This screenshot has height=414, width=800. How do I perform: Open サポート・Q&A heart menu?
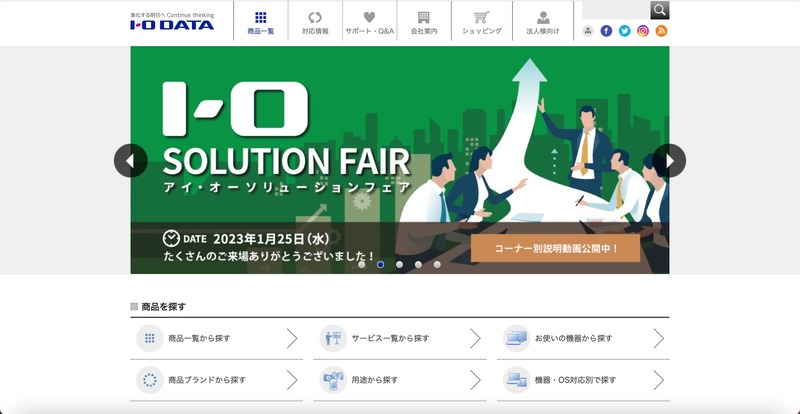point(369,22)
